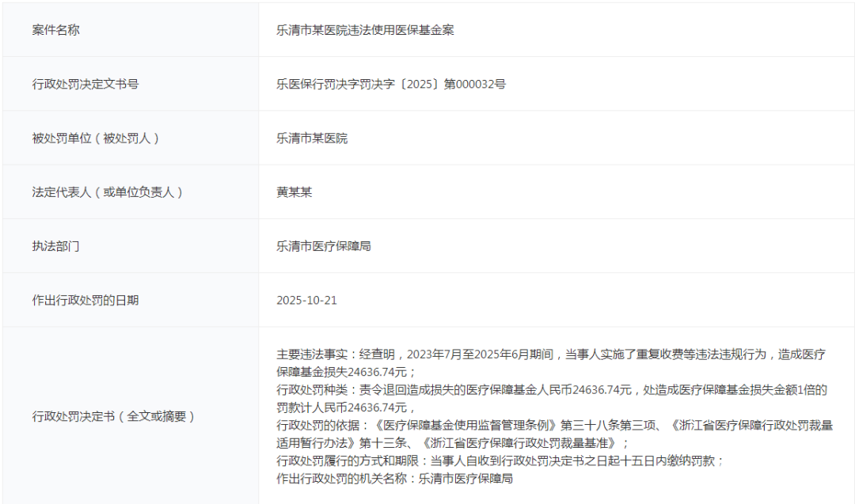This screenshot has width=855, height=504.
Task: Select the penalized unit value '乐清市某医院'
Action: 312,138
